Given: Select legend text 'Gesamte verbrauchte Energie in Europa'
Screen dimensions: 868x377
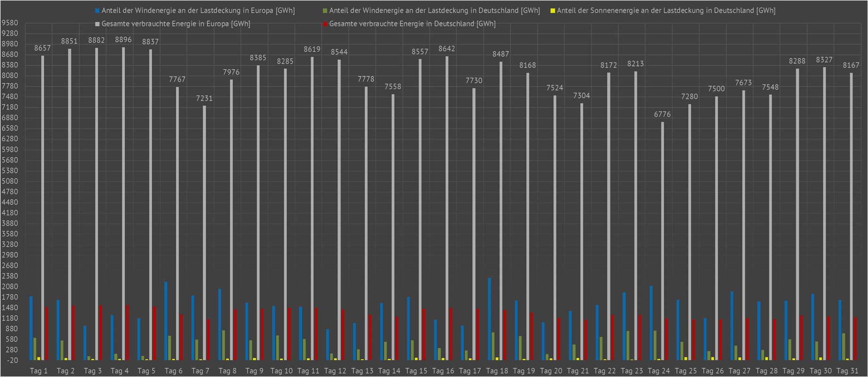Looking at the screenshot, I should [175, 24].
